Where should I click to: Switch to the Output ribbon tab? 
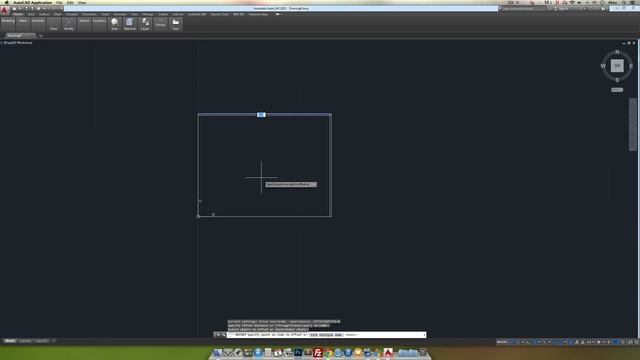pos(163,14)
